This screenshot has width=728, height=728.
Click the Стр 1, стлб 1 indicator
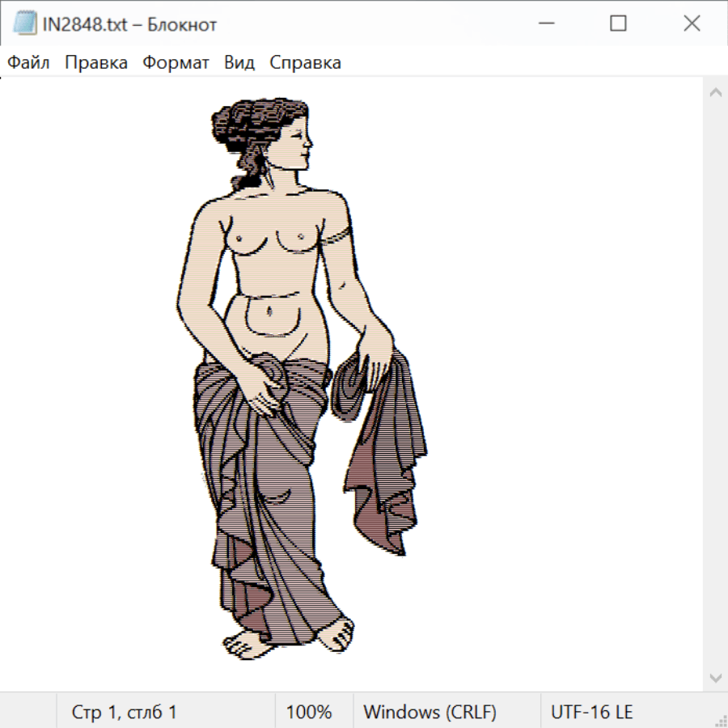click(x=124, y=712)
